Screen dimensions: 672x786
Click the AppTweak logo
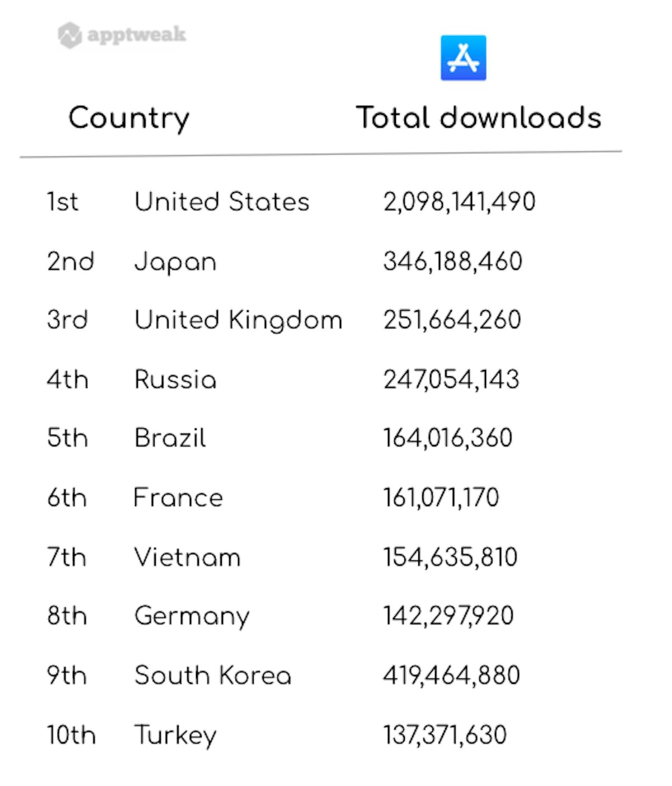[122, 35]
